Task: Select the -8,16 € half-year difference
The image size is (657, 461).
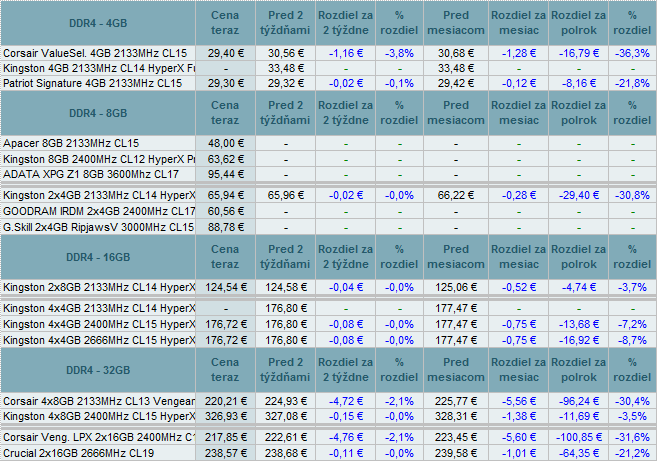Action: tap(579, 83)
